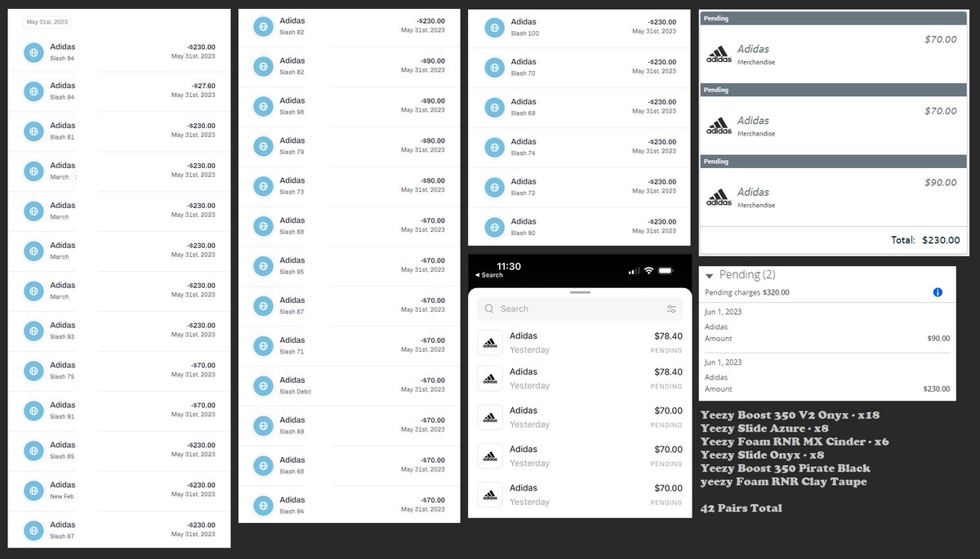Click the globe icon beside Slash 69
The height and width of the screenshot is (559, 980).
(x=494, y=108)
